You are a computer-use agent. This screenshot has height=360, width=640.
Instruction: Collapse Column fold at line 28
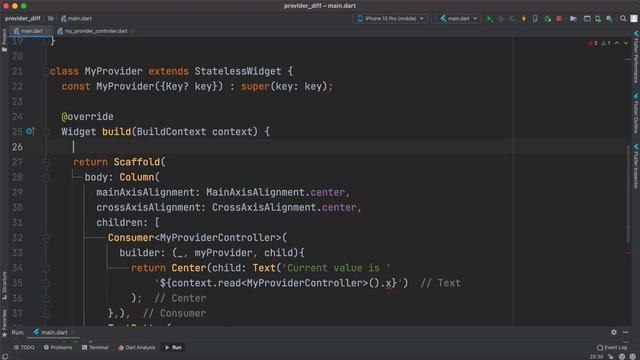tap(46, 177)
